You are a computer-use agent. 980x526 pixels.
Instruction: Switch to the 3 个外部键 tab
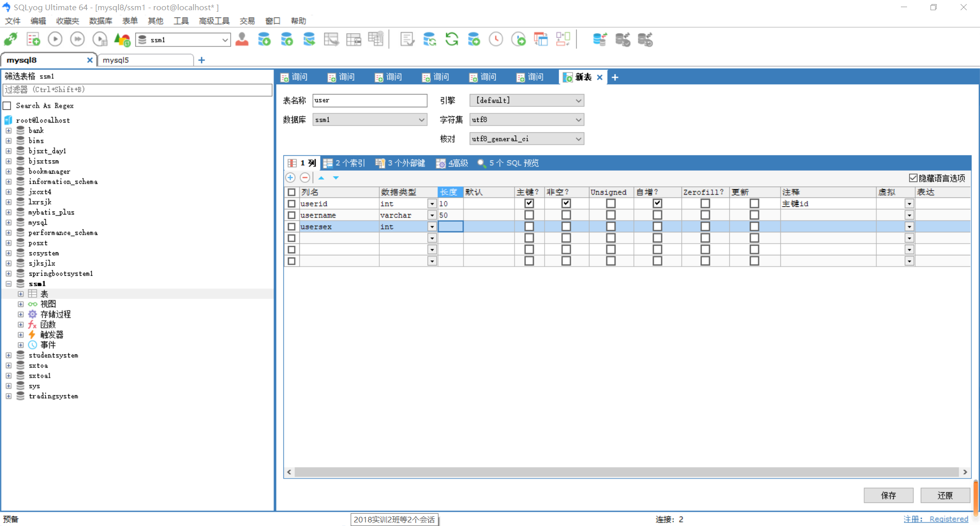click(x=400, y=163)
